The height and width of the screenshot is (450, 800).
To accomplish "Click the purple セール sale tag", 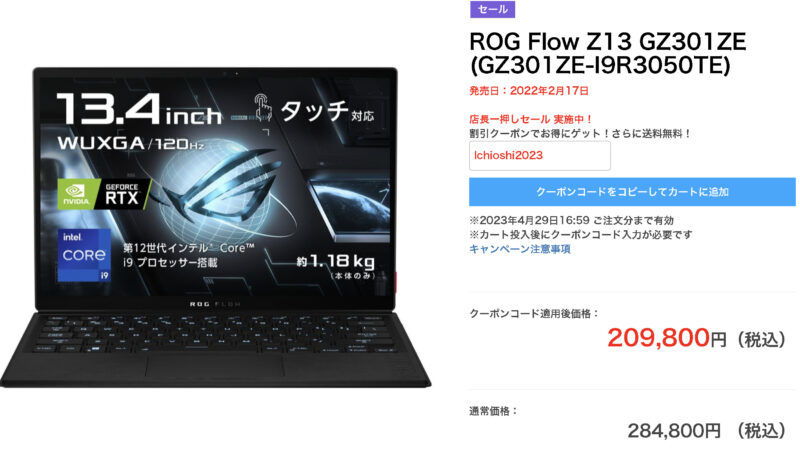I will coord(492,9).
